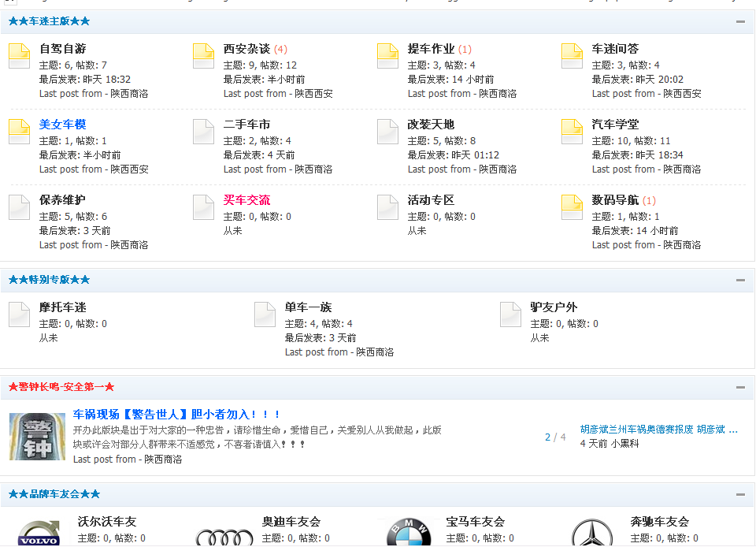
Task: Open the ★★车迷主版★★ category link
Action: tap(49, 21)
